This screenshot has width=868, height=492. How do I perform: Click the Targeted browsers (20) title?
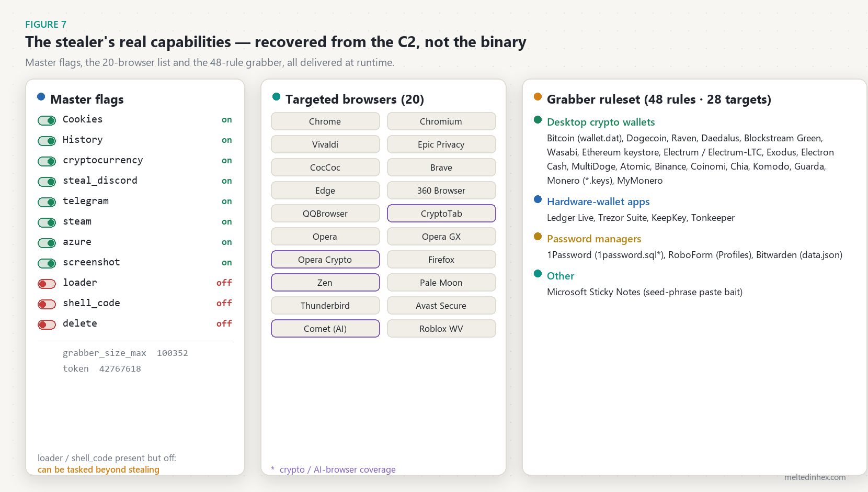(355, 99)
